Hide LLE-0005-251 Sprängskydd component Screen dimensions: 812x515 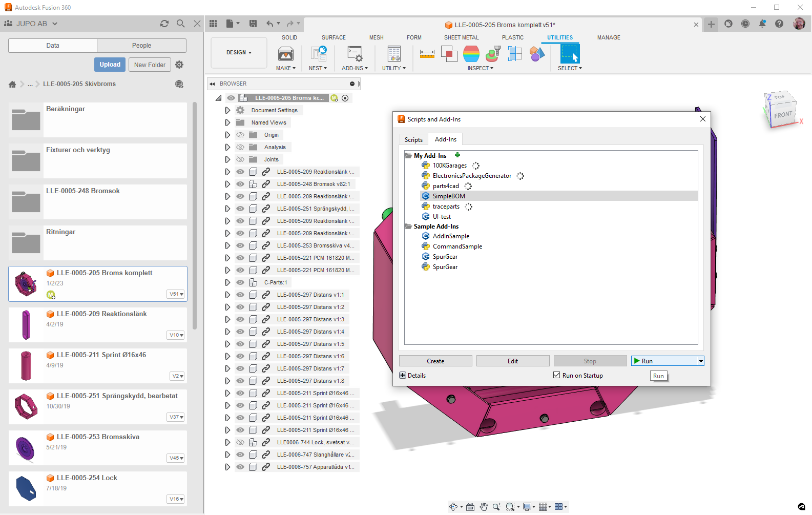coord(240,209)
